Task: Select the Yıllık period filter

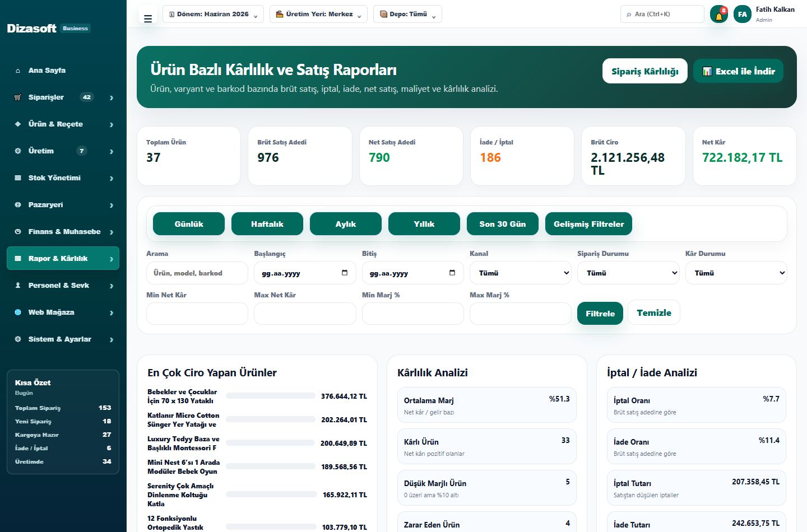Action: pos(424,224)
